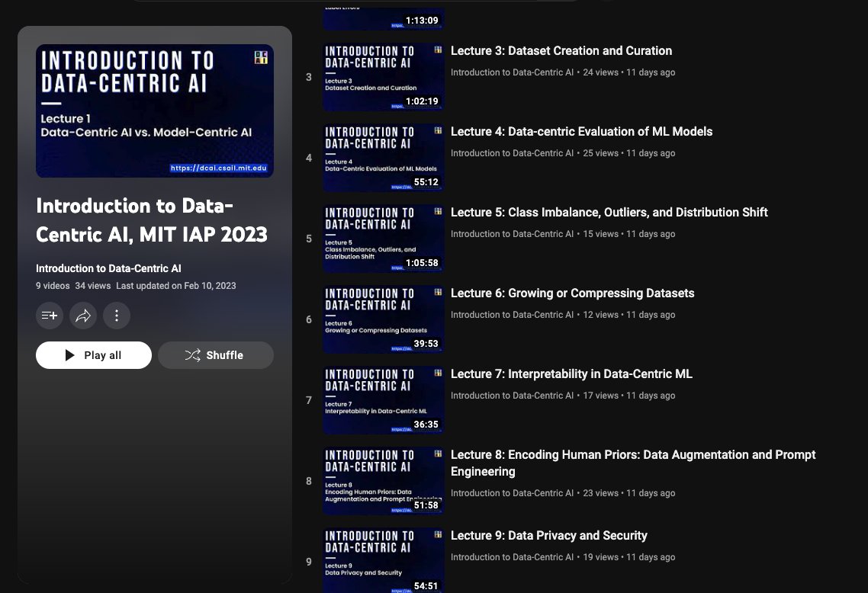The height and width of the screenshot is (593, 868).
Task: Visit channel name under Lecture 7 row
Action: pos(512,396)
